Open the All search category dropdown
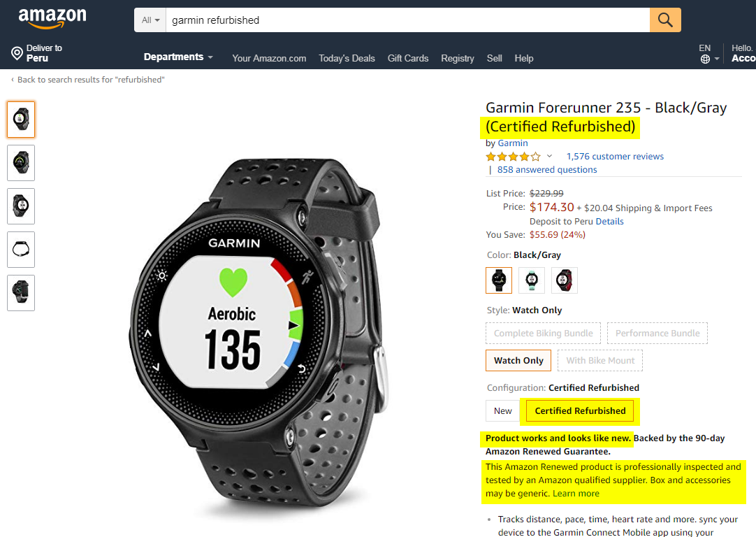This screenshot has height=537, width=756. click(x=150, y=20)
